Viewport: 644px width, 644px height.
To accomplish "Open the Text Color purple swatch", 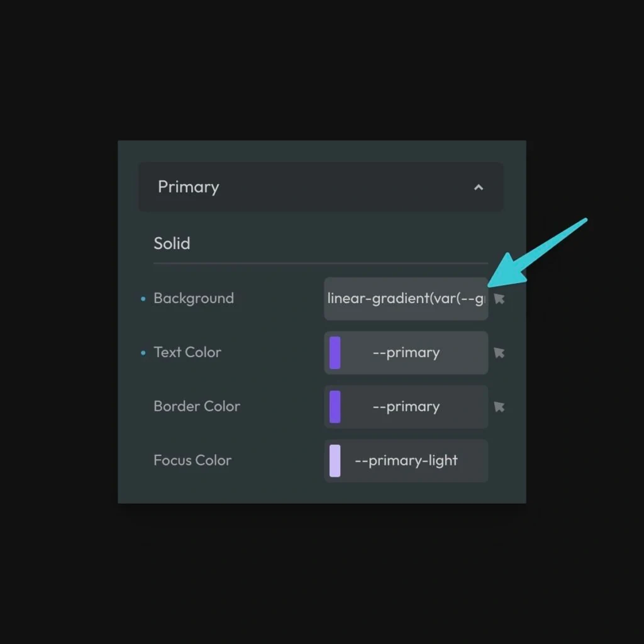I will click(x=335, y=353).
